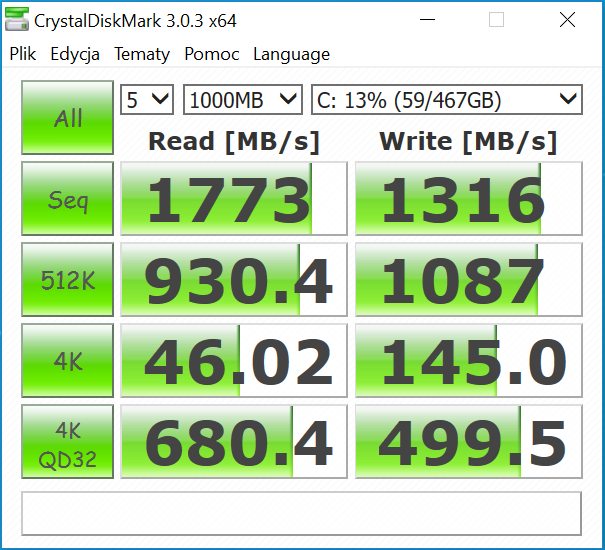Open the Language menu

[291, 54]
